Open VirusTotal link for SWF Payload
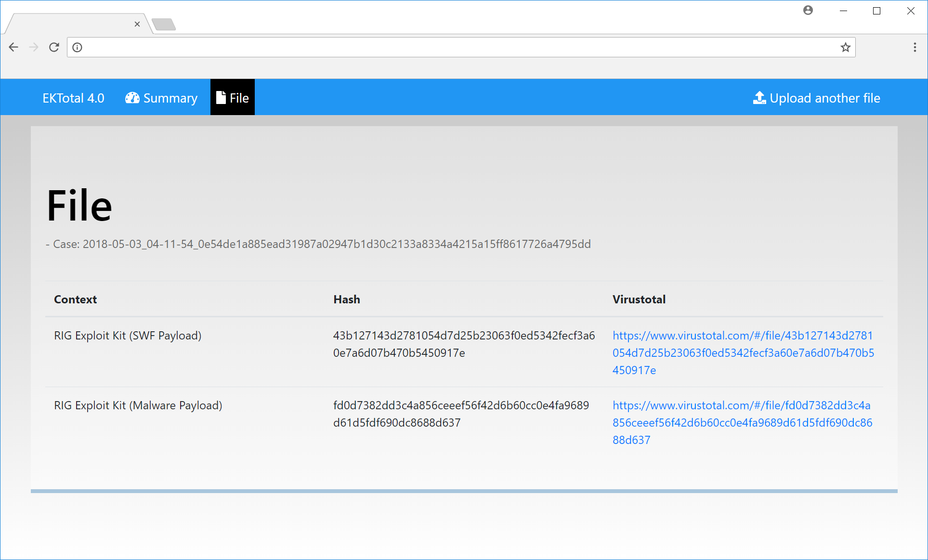928x560 pixels. pos(743,352)
